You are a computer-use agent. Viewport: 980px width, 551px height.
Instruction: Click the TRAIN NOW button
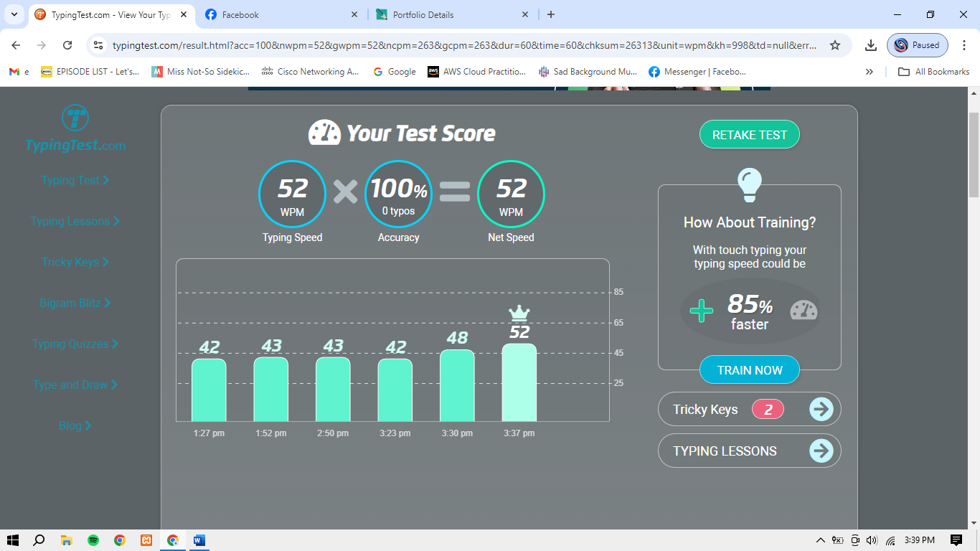750,370
